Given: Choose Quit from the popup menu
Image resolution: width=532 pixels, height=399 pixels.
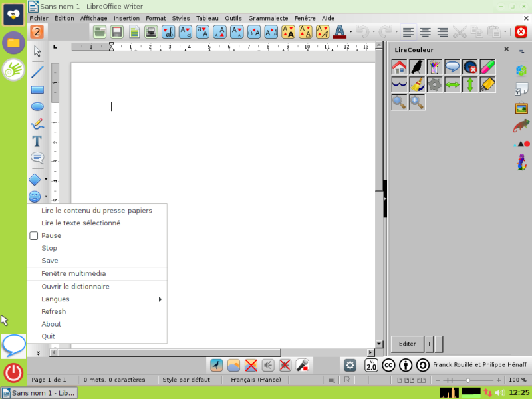Looking at the screenshot, I should [97, 336].
